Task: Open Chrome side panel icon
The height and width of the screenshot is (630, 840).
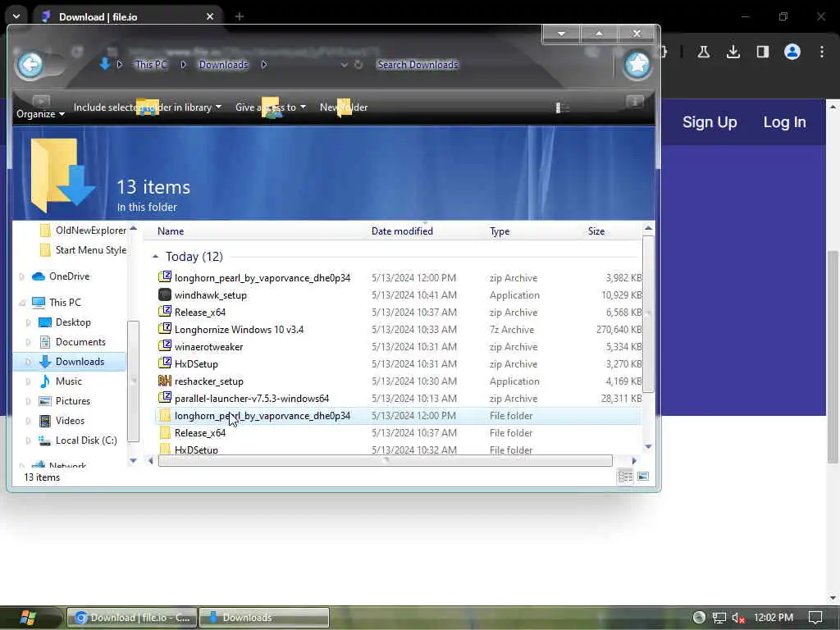Action: pos(762,52)
